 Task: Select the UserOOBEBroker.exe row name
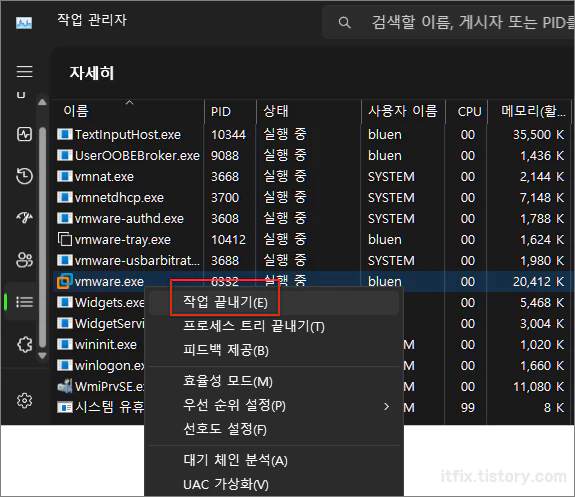click(x=137, y=156)
